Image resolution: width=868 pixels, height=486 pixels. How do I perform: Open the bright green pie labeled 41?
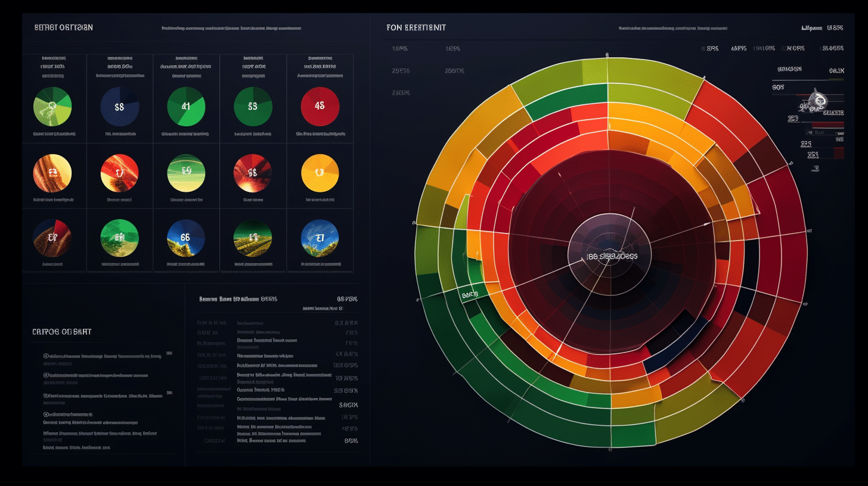[186, 107]
